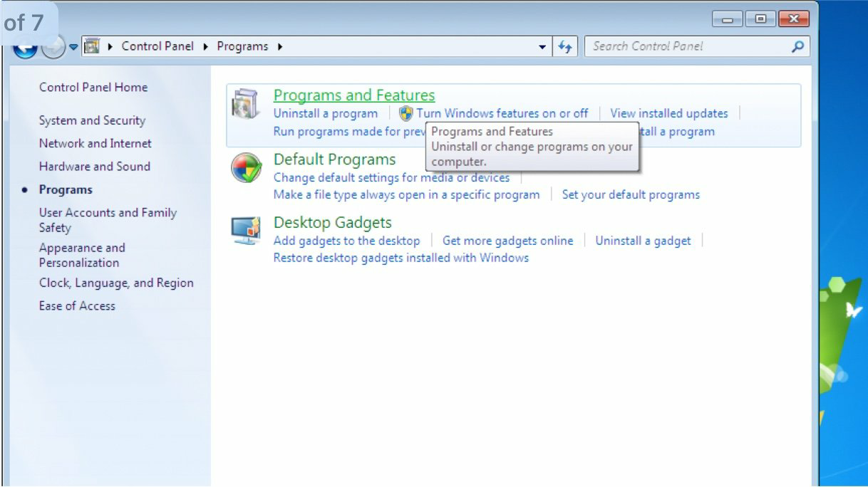Screen dimensions: 868x487
Task: Click the Programs and Features icon
Action: 246,105
